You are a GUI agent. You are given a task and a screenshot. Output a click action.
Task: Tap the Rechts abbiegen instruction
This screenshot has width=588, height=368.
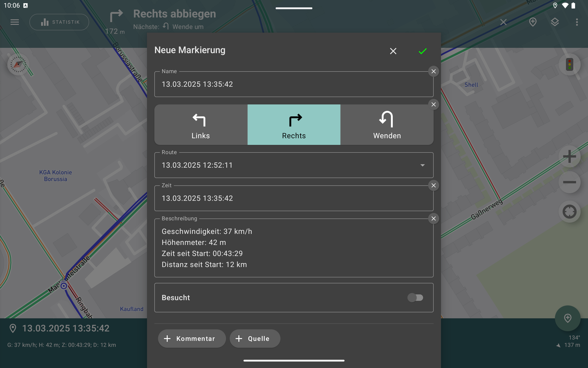point(175,14)
